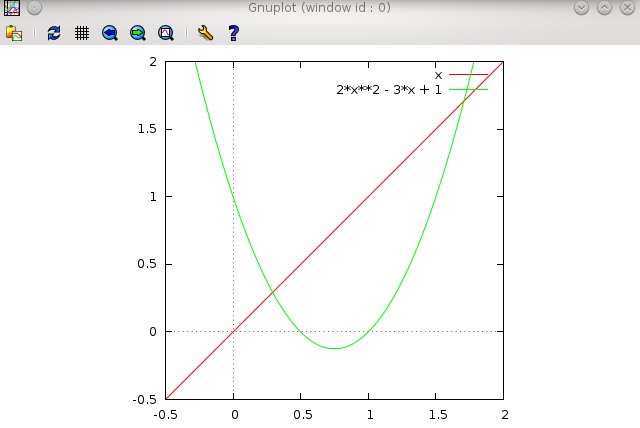Viewport: 640px width, 428px height.
Task: Autoscale the plot with magnifier icon
Action: pyautogui.click(x=166, y=33)
